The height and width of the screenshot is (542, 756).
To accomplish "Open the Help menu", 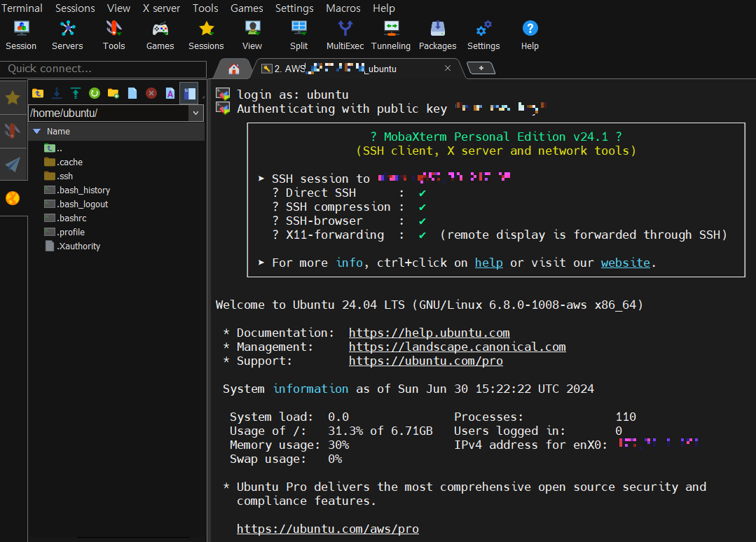I will point(384,8).
